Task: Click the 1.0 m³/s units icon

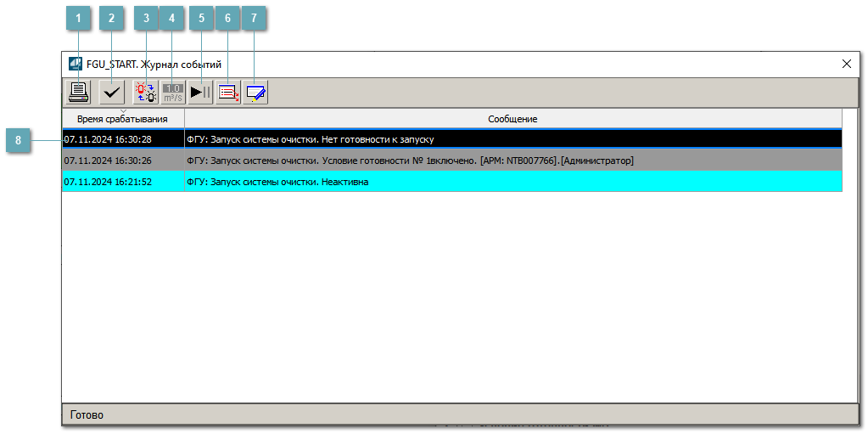Action: click(173, 93)
